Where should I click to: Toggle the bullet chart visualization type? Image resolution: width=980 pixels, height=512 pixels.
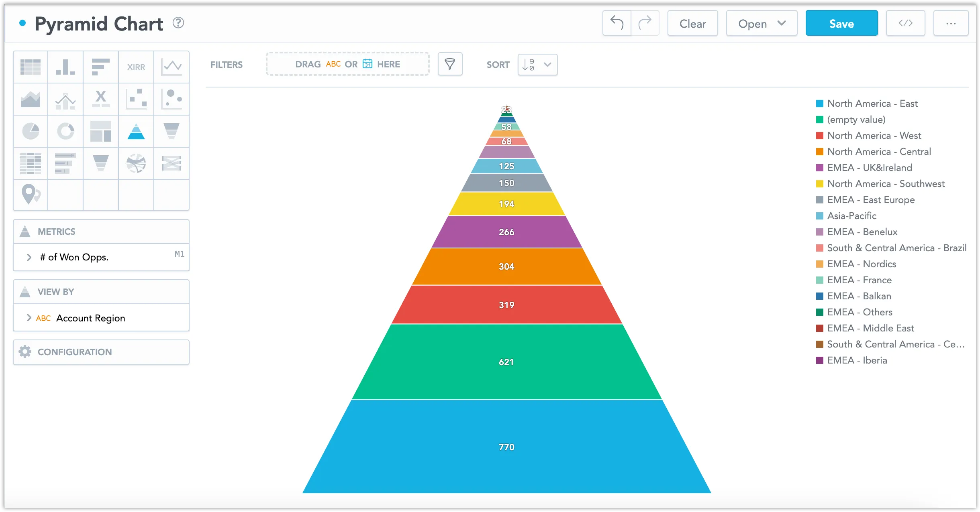coord(65,163)
